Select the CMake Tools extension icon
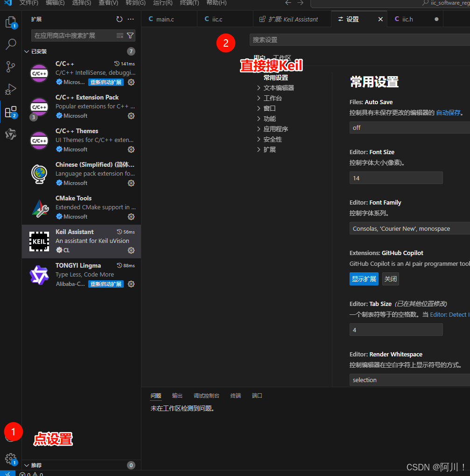This screenshot has width=470, height=476. [x=40, y=208]
